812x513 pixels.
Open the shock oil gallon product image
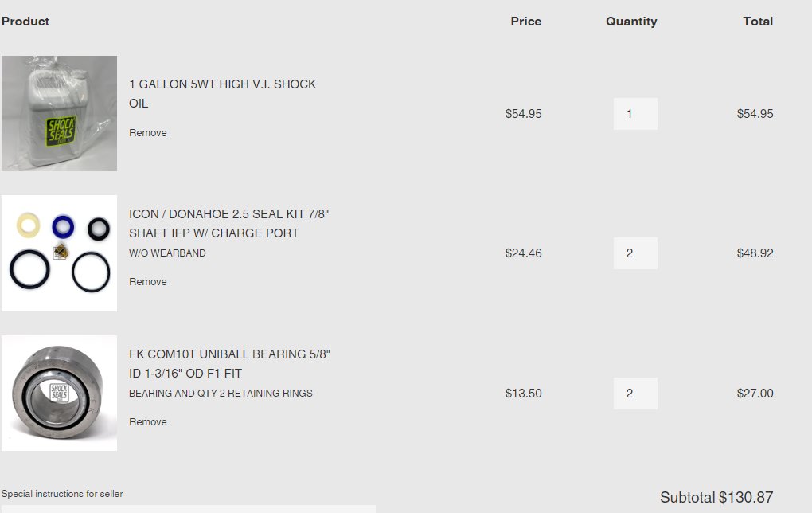[x=59, y=113]
